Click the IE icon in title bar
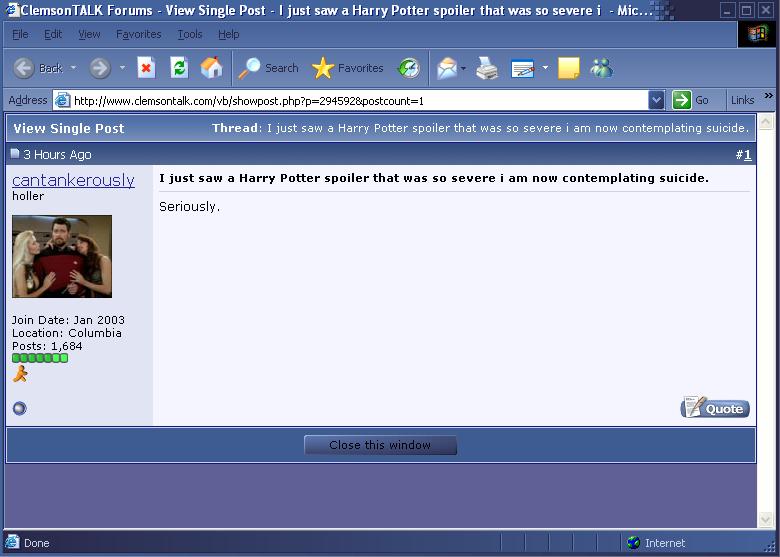The width and height of the screenshot is (780, 557). [x=11, y=10]
